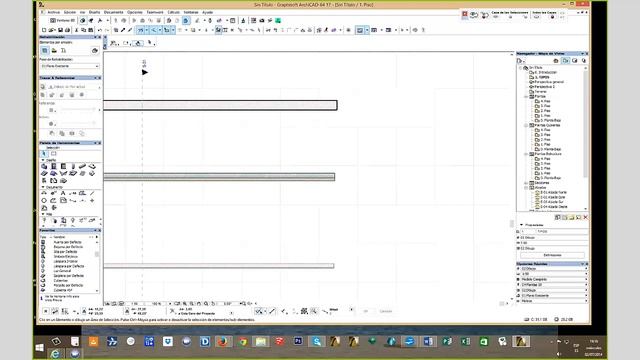The image size is (640, 360).
Task: Open the guide lines button dropdown arrow
Action: pyautogui.click(x=147, y=30)
